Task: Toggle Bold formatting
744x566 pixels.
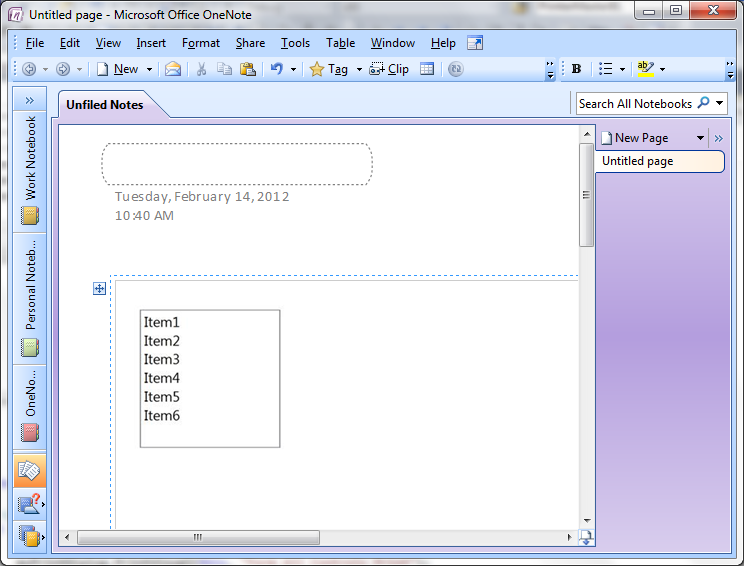Action: (x=577, y=69)
